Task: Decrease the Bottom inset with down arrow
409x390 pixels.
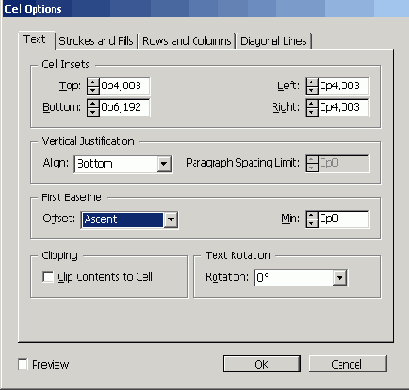Action: tap(93, 112)
